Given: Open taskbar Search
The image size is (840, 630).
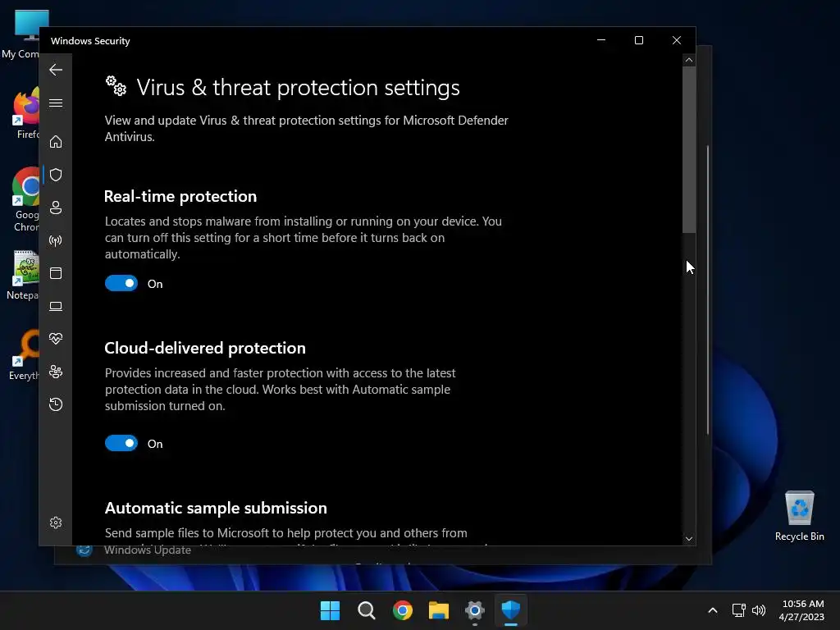Looking at the screenshot, I should coord(367,610).
